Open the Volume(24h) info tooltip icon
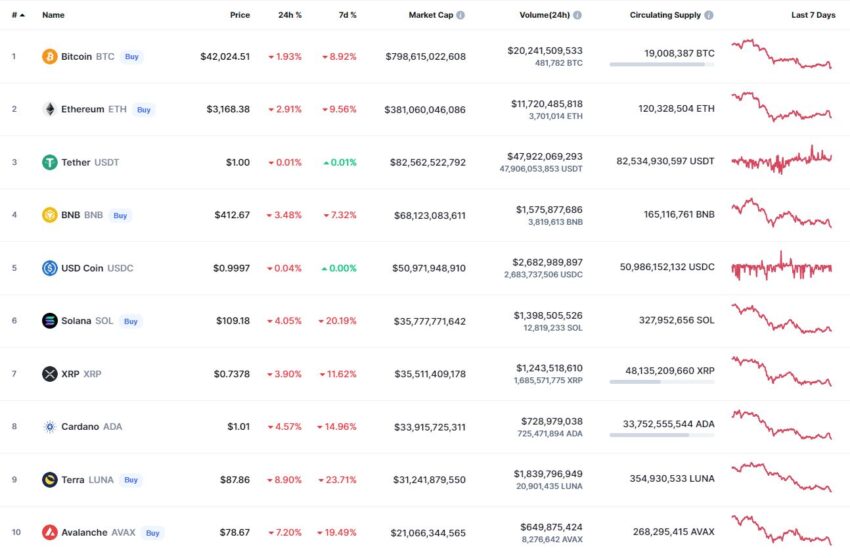The width and height of the screenshot is (850, 558). [x=577, y=15]
